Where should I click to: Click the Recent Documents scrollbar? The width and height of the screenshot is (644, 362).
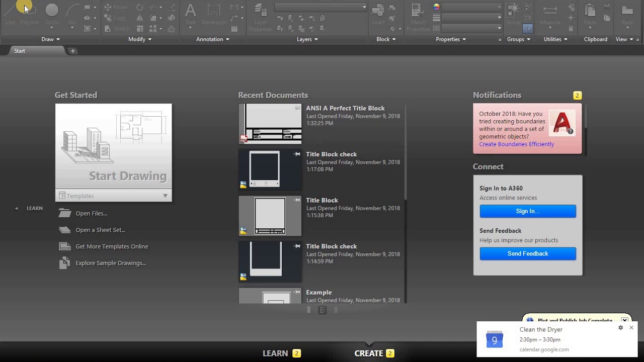tap(405, 151)
